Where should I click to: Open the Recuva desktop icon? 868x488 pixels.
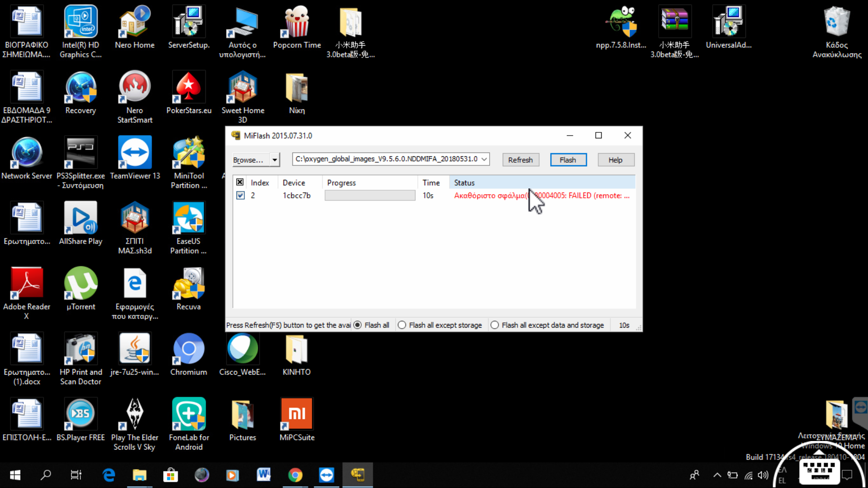(x=189, y=284)
